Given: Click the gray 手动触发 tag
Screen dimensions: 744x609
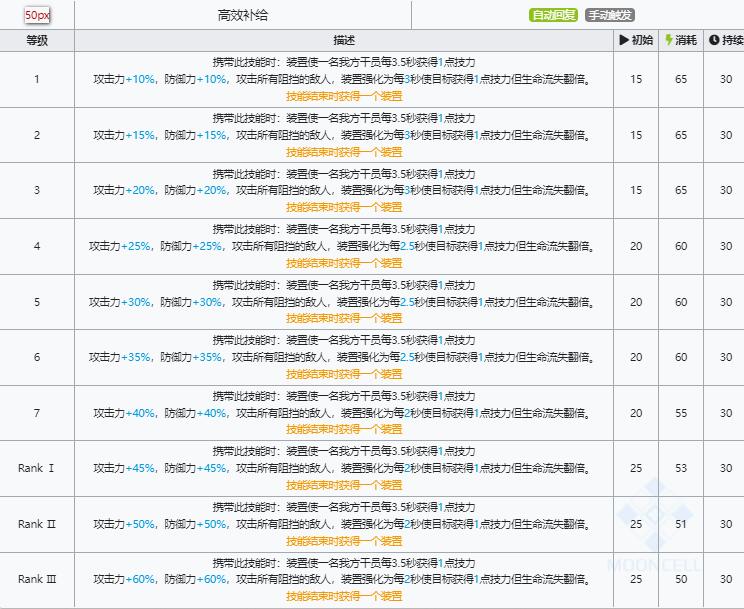Looking at the screenshot, I should tap(610, 15).
